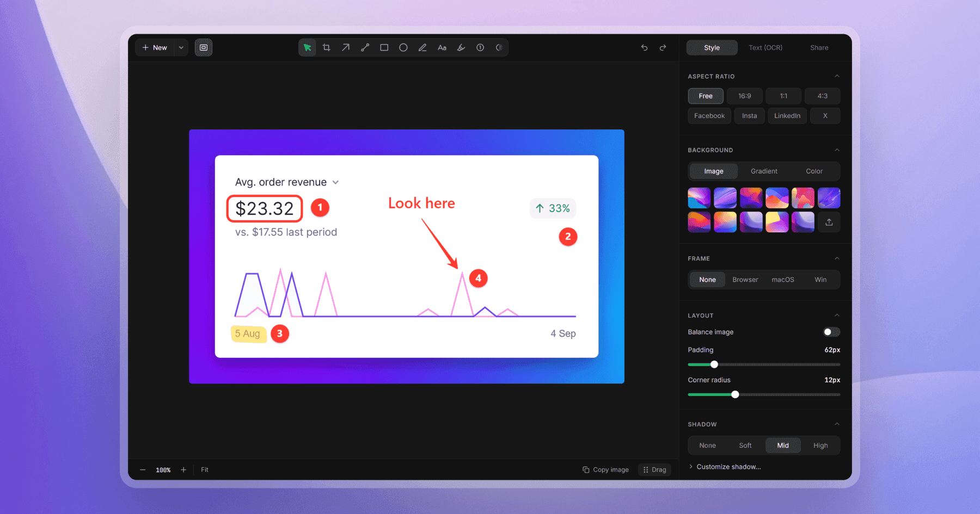Set shadow to High
The height and width of the screenshot is (514, 980).
pos(820,445)
